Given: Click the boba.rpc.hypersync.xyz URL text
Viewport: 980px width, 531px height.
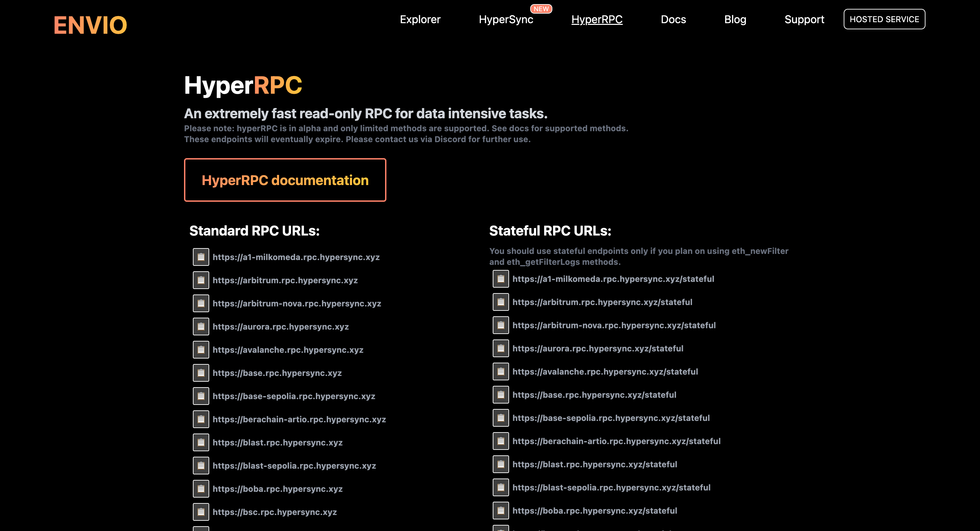Looking at the screenshot, I should (x=277, y=489).
